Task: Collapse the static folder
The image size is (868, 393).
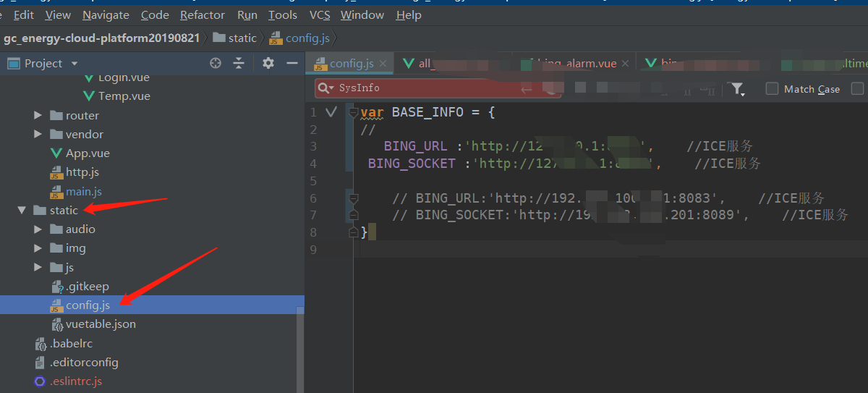Action: (22, 210)
